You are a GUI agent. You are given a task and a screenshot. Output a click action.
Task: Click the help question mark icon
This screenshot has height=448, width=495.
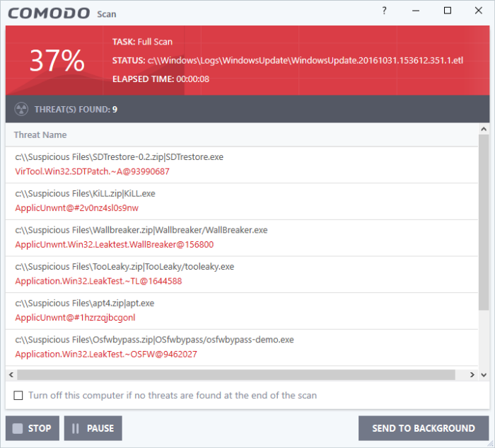point(384,11)
